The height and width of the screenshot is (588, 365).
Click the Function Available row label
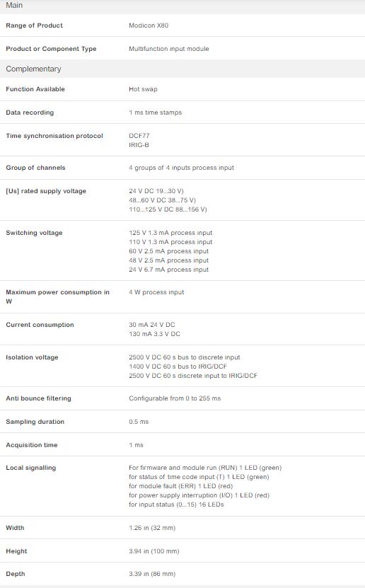(35, 89)
